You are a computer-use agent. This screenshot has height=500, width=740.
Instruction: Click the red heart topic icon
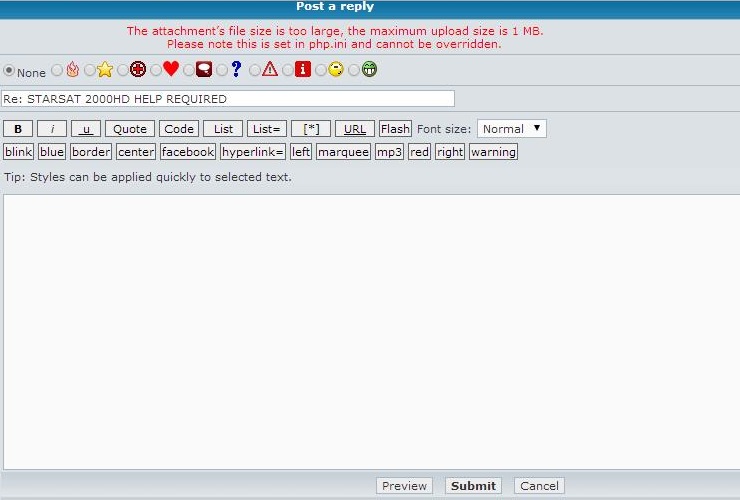171,70
